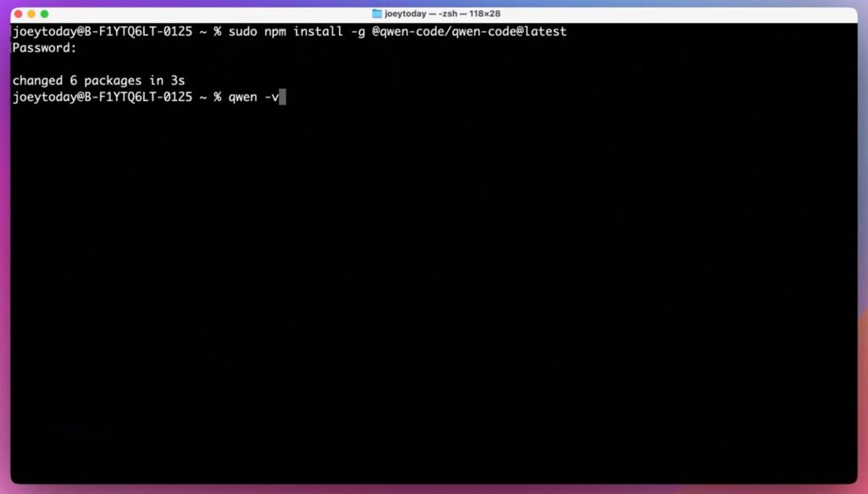868x494 pixels.
Task: Click the 'changed 6 packages in 3s' output
Action: tap(98, 80)
